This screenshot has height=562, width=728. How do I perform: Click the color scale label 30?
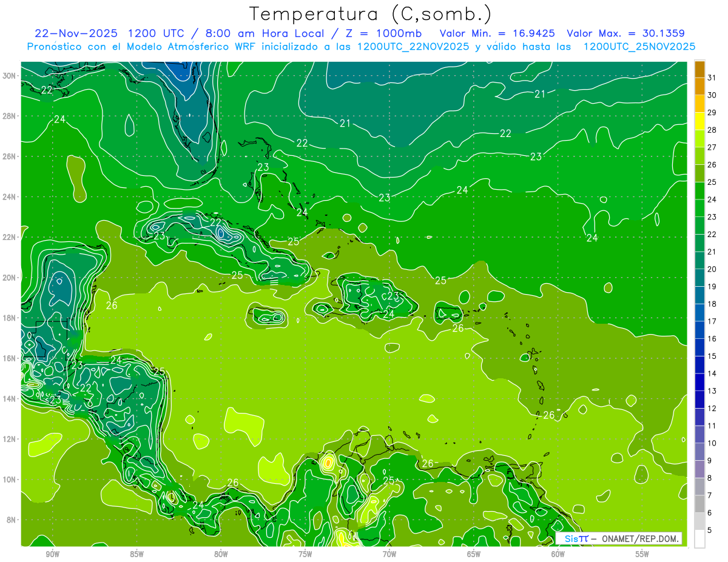pyautogui.click(x=712, y=95)
